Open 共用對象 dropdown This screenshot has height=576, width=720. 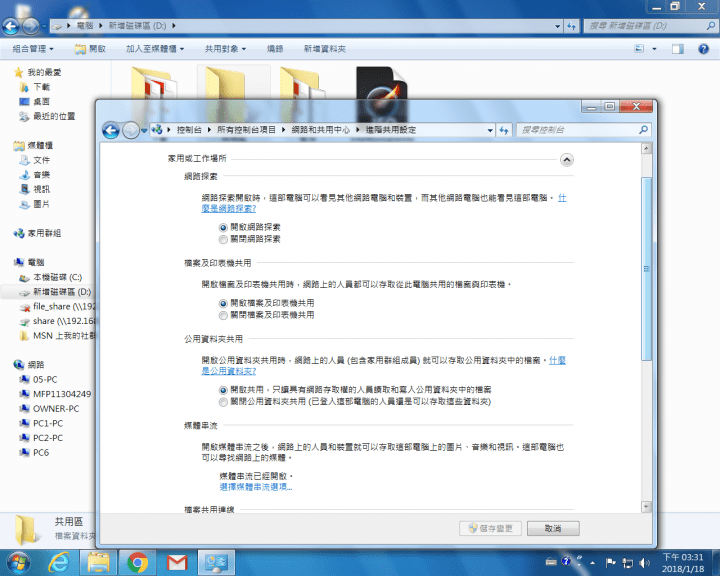(225, 49)
